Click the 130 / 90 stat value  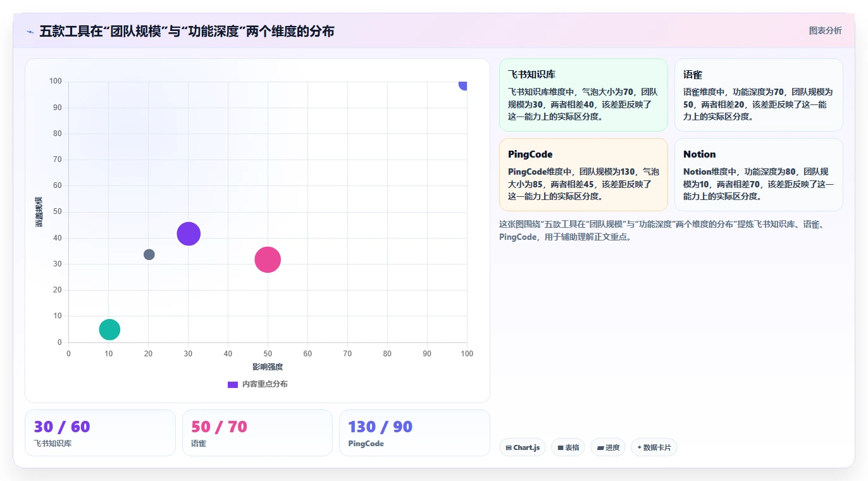pyautogui.click(x=380, y=427)
